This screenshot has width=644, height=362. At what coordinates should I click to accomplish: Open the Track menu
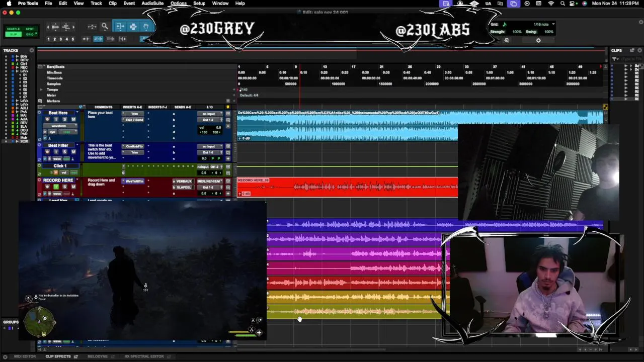coord(96,4)
